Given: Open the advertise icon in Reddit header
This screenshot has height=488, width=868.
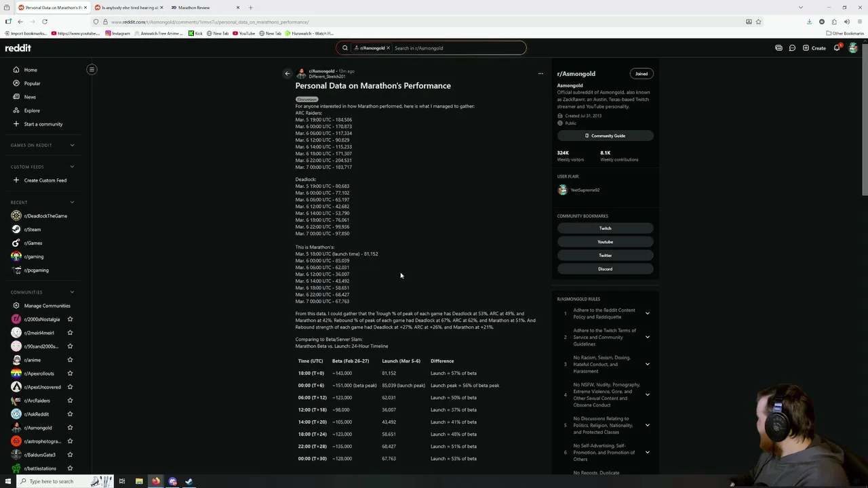Looking at the screenshot, I should (778, 48).
